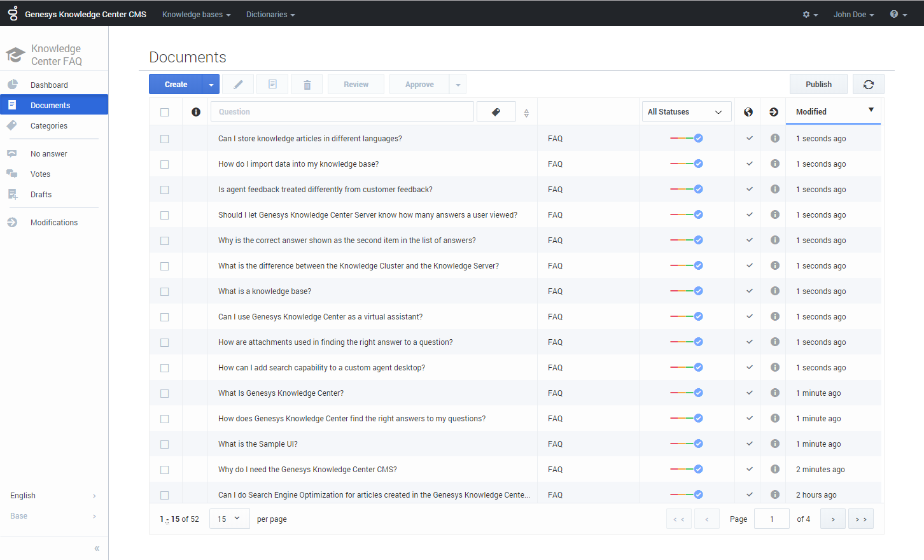Open the Create button's dropdown arrow
The height and width of the screenshot is (560, 924).
point(211,84)
